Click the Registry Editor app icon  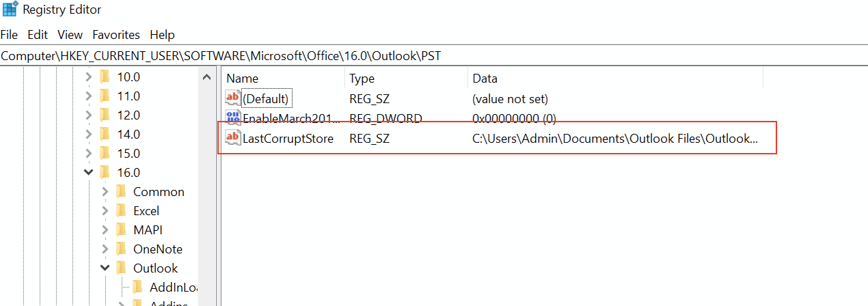point(10,10)
